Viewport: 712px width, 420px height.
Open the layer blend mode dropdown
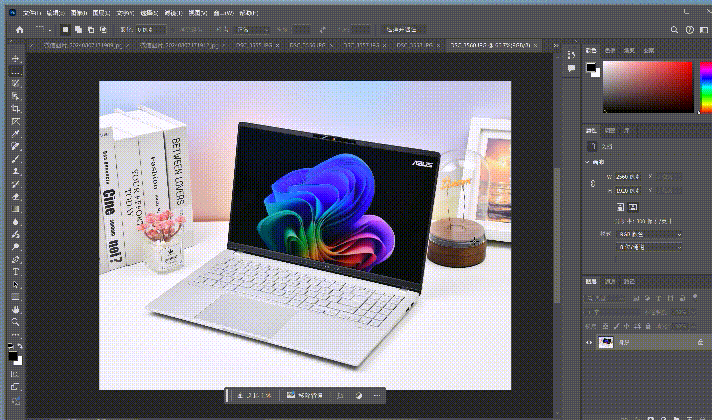[612, 313]
